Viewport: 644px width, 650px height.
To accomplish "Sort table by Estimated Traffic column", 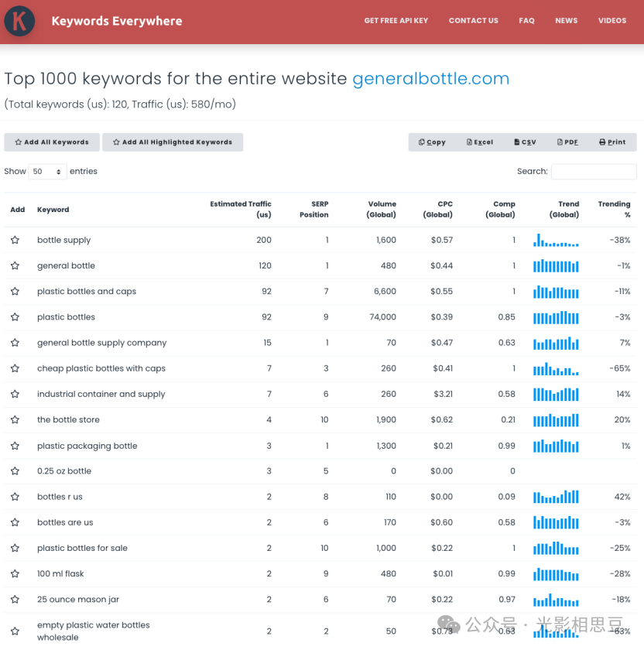I will pos(240,209).
